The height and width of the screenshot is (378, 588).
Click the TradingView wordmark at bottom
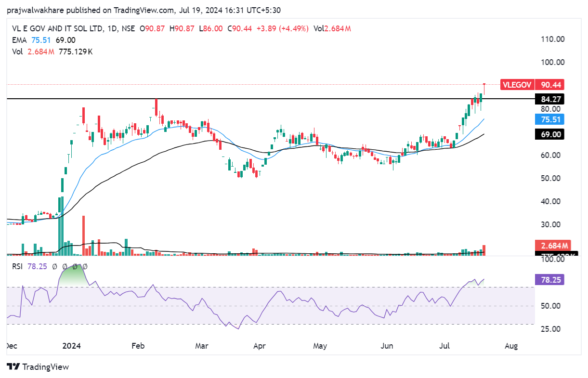pos(46,367)
